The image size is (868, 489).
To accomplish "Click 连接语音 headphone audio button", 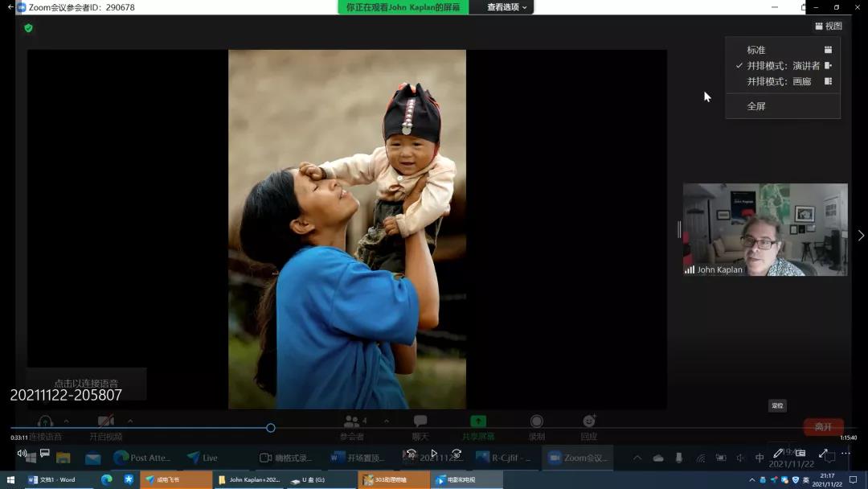I will click(45, 422).
